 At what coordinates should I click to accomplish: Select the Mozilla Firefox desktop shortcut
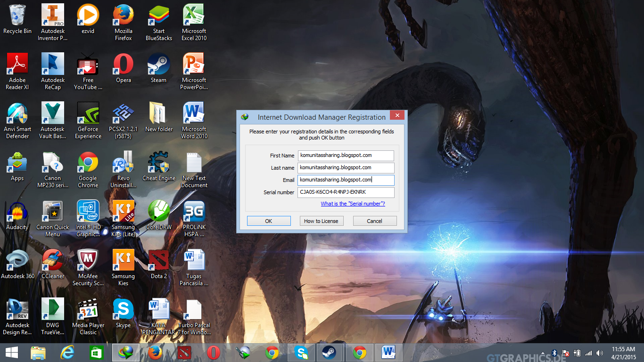click(124, 23)
